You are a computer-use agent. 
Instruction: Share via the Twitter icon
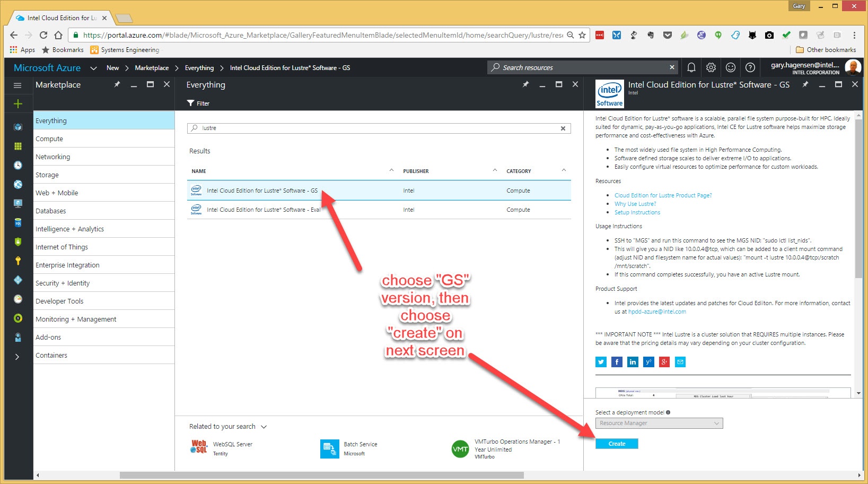click(601, 362)
